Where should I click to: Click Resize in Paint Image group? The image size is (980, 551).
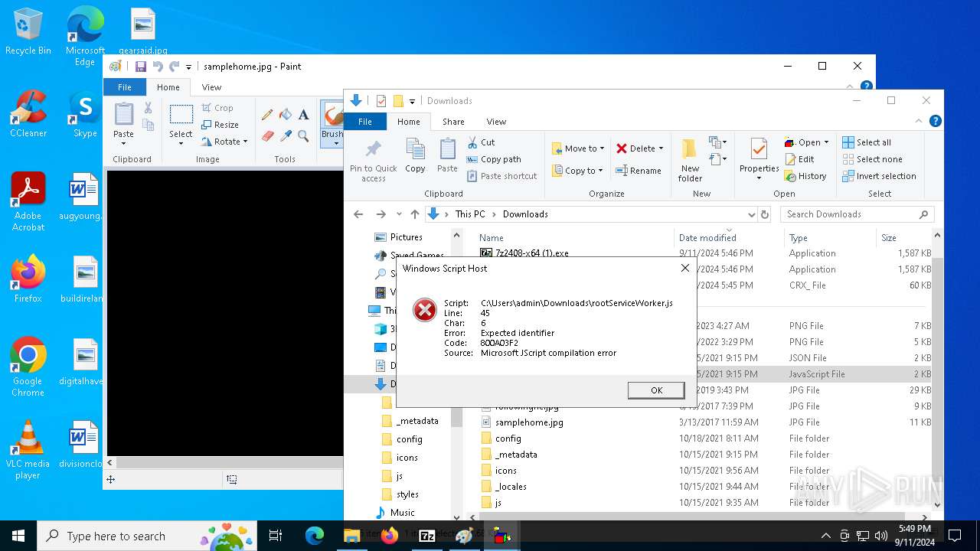click(x=220, y=125)
